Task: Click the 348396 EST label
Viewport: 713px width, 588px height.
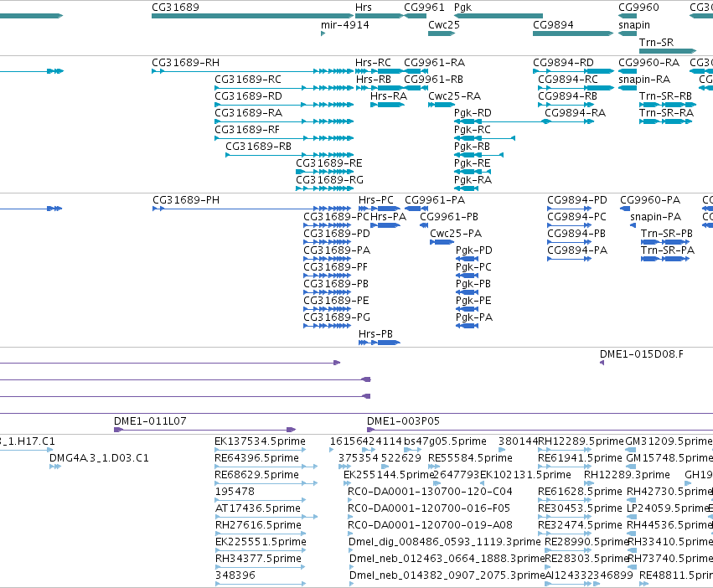Action: (x=235, y=575)
